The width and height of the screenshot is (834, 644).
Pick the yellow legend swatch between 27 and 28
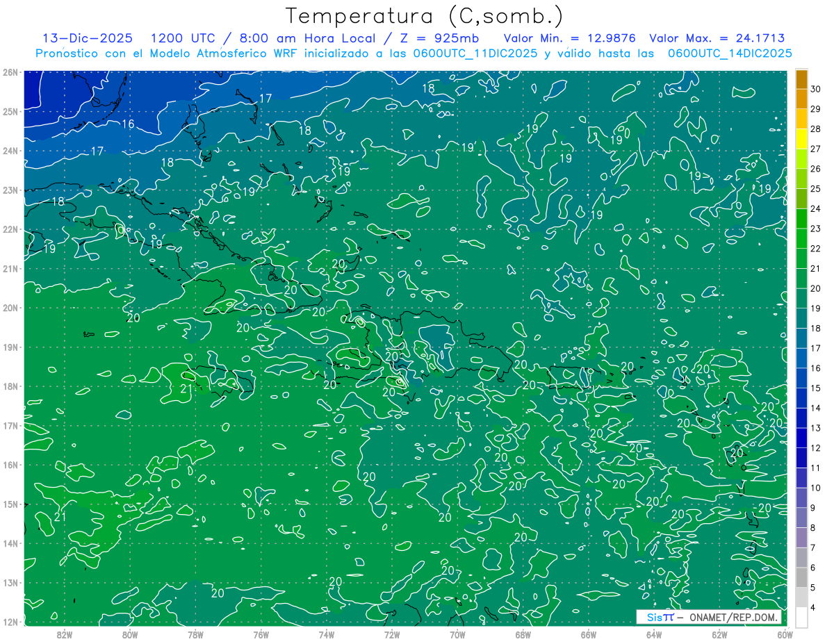tap(801, 139)
